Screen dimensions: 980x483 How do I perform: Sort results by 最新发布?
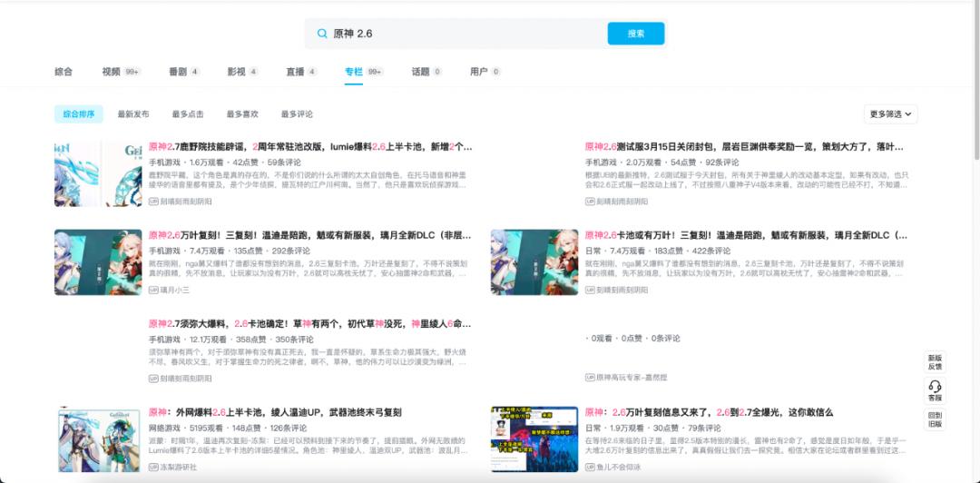133,114
